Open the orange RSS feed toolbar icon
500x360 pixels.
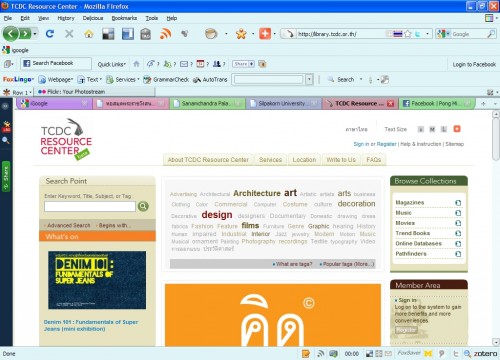165,34
